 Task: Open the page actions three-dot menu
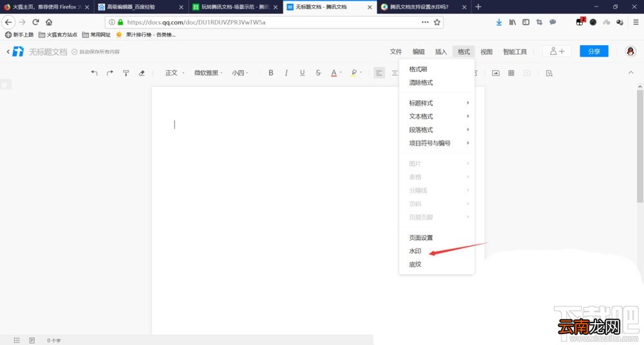425,22
